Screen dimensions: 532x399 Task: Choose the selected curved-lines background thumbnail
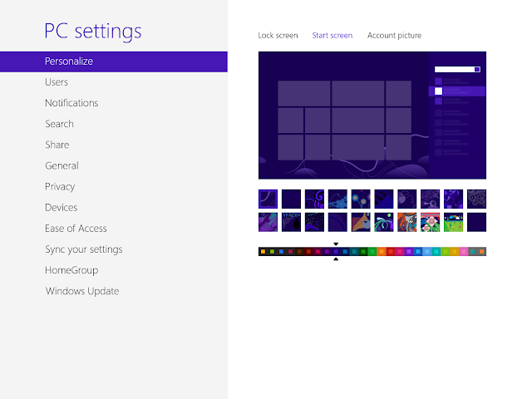click(268, 199)
